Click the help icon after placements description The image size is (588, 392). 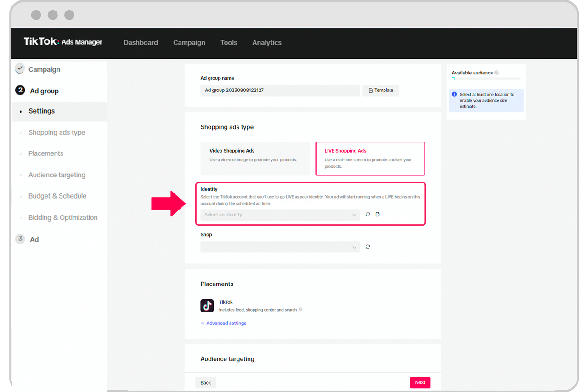point(300,310)
